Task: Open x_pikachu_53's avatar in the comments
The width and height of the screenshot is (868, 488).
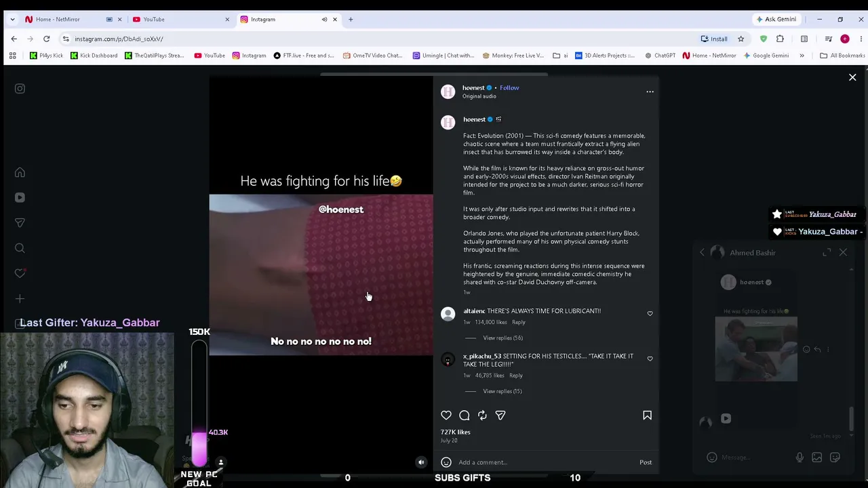Action: click(x=448, y=360)
